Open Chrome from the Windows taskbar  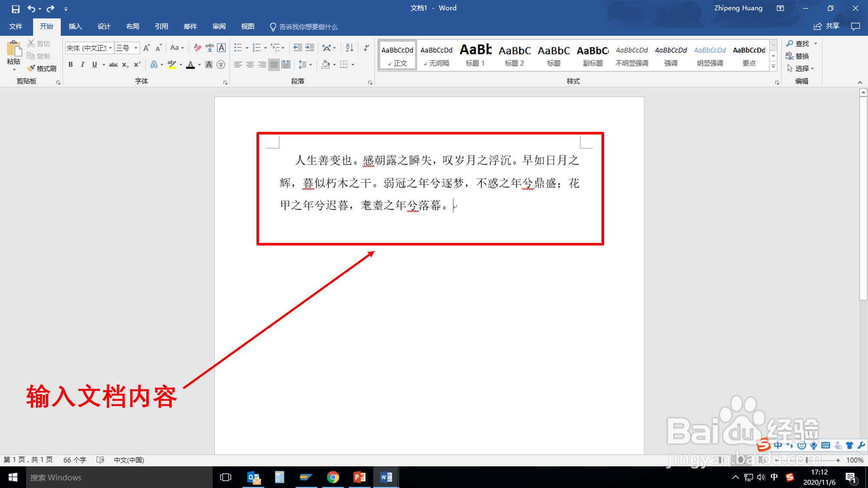point(333,477)
